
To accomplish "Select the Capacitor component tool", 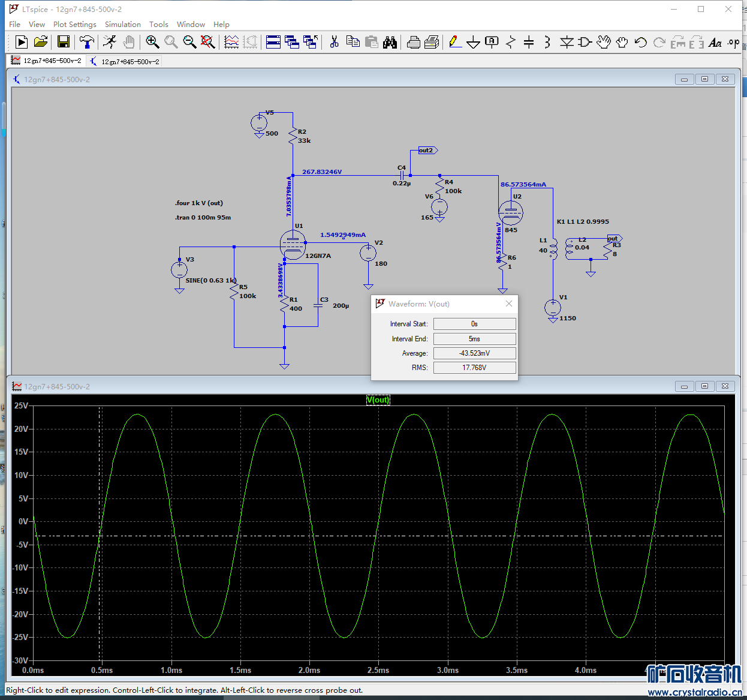I will (x=529, y=42).
